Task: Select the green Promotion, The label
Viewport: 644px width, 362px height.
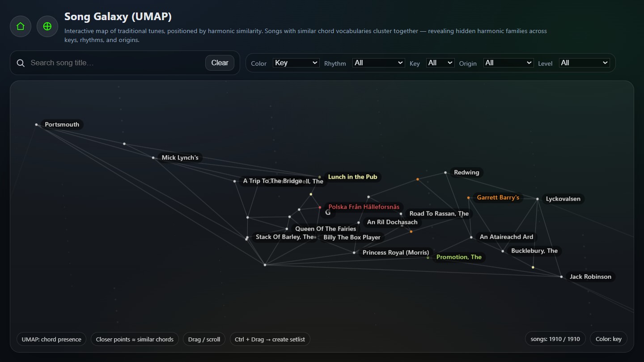Action: pos(459,257)
